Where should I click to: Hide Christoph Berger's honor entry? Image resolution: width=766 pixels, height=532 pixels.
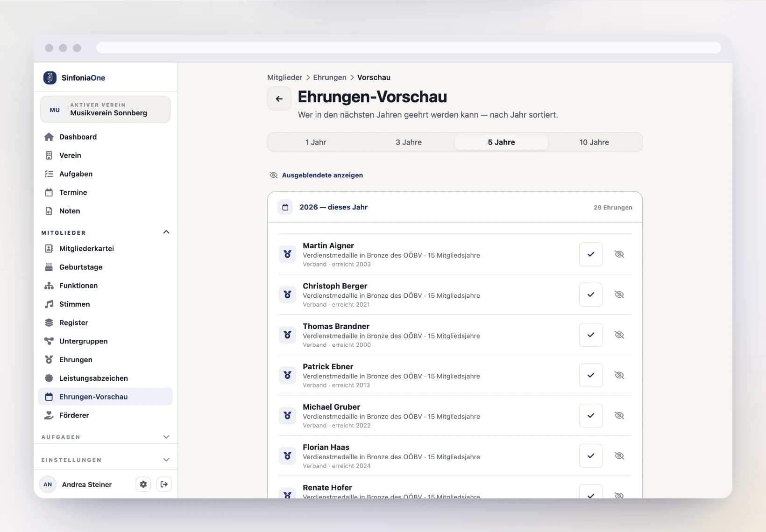click(x=619, y=294)
